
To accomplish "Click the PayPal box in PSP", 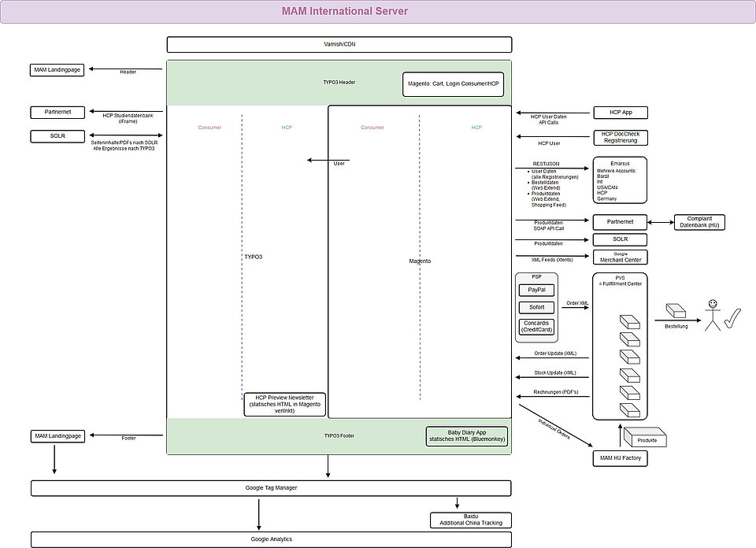I will [536, 290].
